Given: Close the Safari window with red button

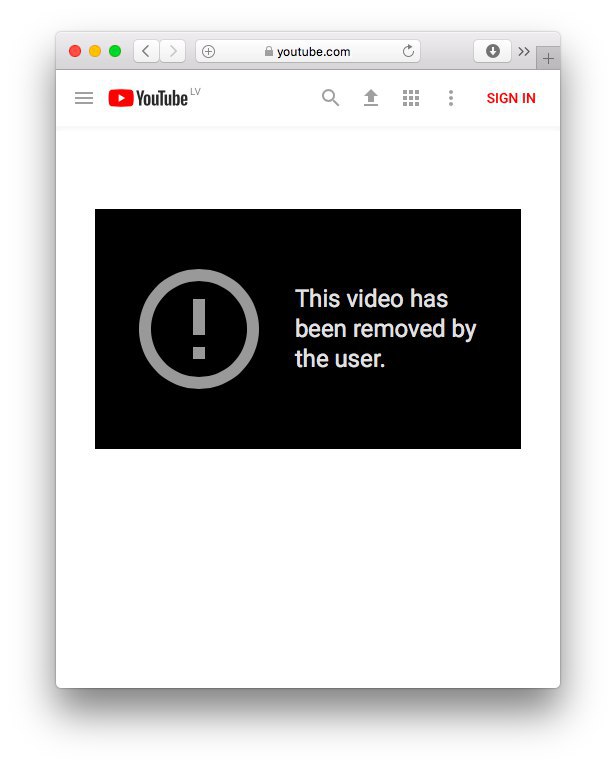Looking at the screenshot, I should coord(75,51).
